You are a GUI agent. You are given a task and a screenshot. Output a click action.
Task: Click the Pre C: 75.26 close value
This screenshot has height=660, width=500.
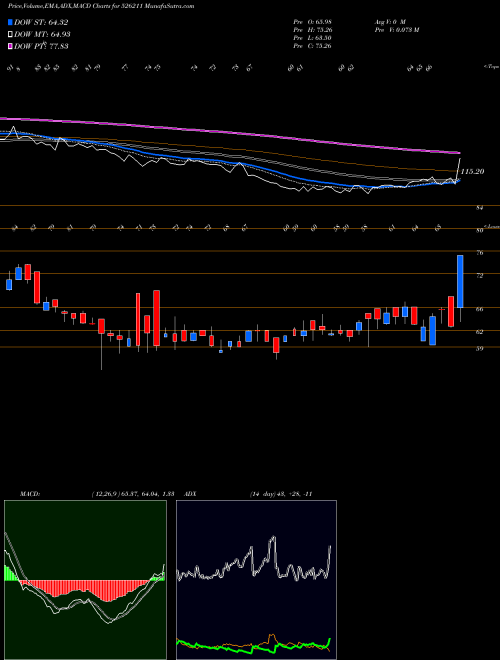[x=313, y=46]
